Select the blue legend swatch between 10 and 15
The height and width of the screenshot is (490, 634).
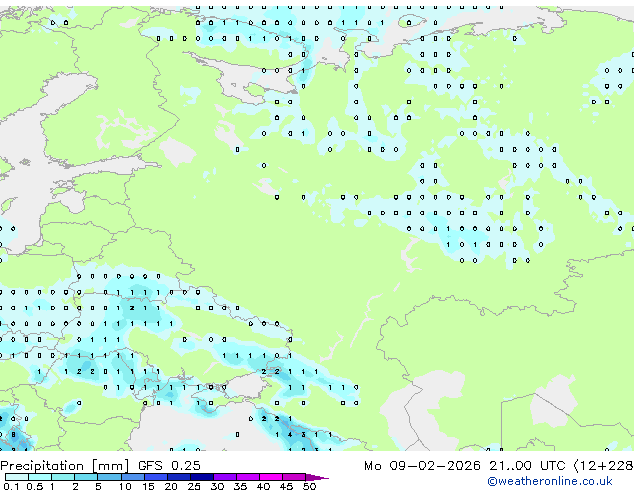click(x=132, y=477)
